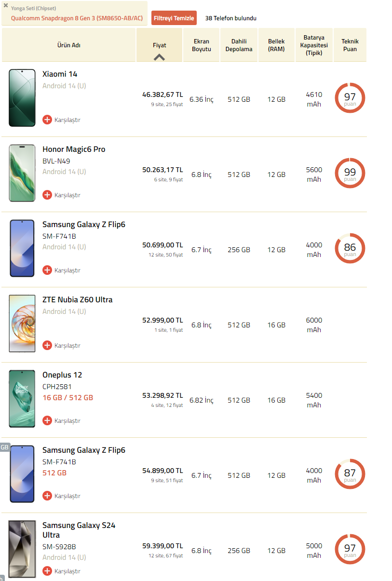Click the 97 puan score circle for Xiaomi 14
Viewport: 392px width, 581px height.
point(350,98)
